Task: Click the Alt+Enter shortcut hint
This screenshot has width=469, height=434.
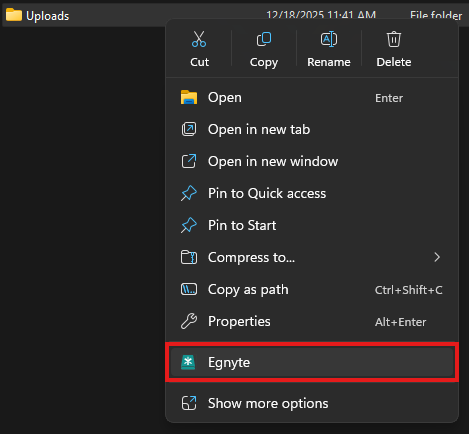Action: click(x=400, y=322)
